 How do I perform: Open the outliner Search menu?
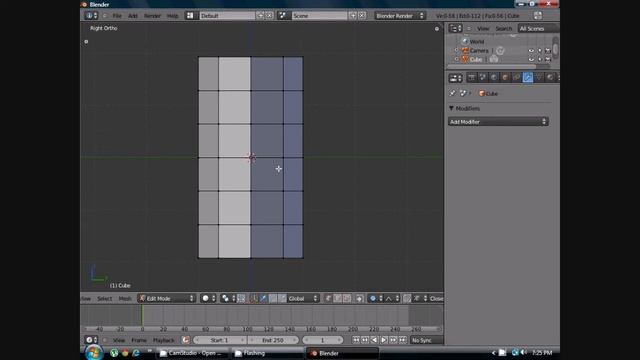tap(504, 29)
